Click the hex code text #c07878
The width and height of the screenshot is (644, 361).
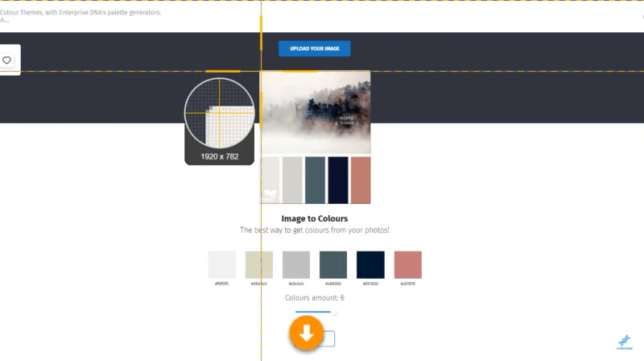(408, 284)
